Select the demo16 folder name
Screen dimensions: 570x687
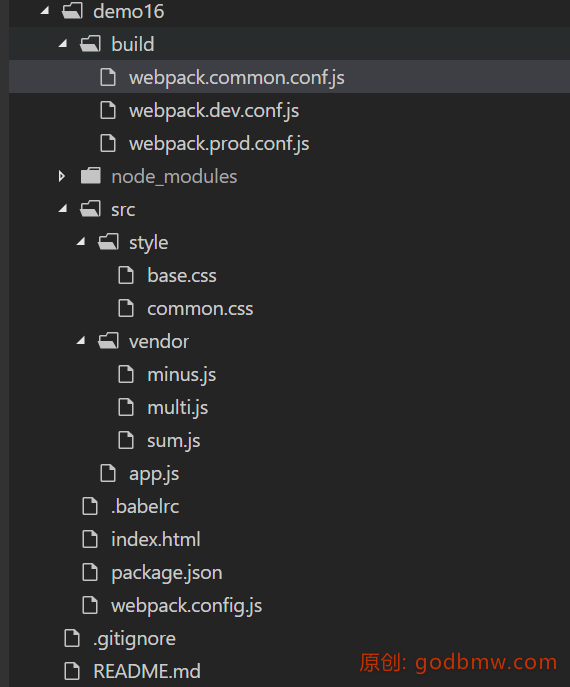pyautogui.click(x=128, y=11)
